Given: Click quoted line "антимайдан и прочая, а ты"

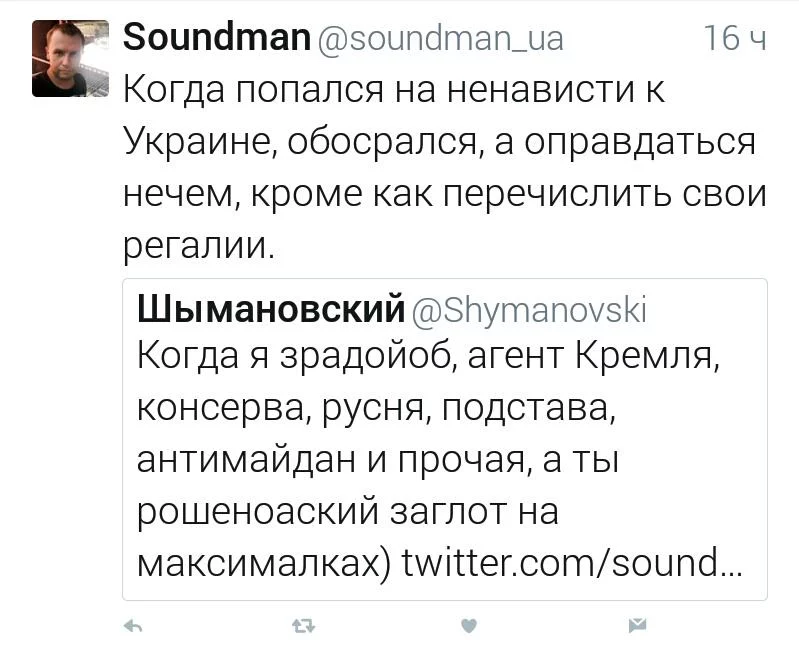Looking at the screenshot, I should pyautogui.click(x=379, y=460).
